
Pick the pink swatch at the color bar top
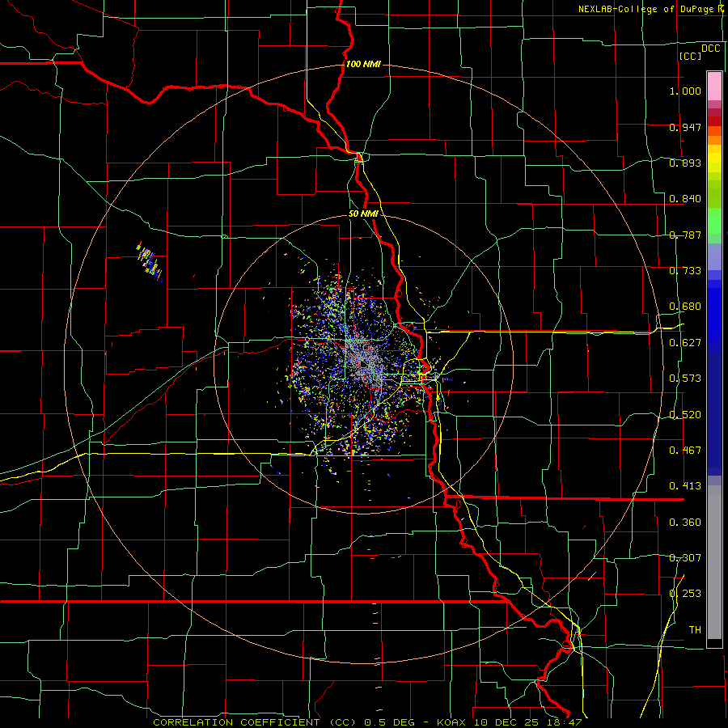714,86
